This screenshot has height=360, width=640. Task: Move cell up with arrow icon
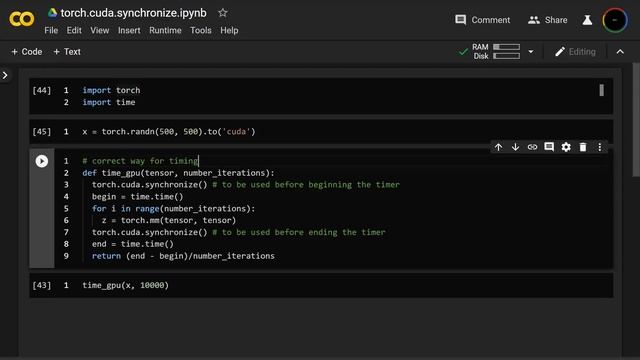(498, 147)
